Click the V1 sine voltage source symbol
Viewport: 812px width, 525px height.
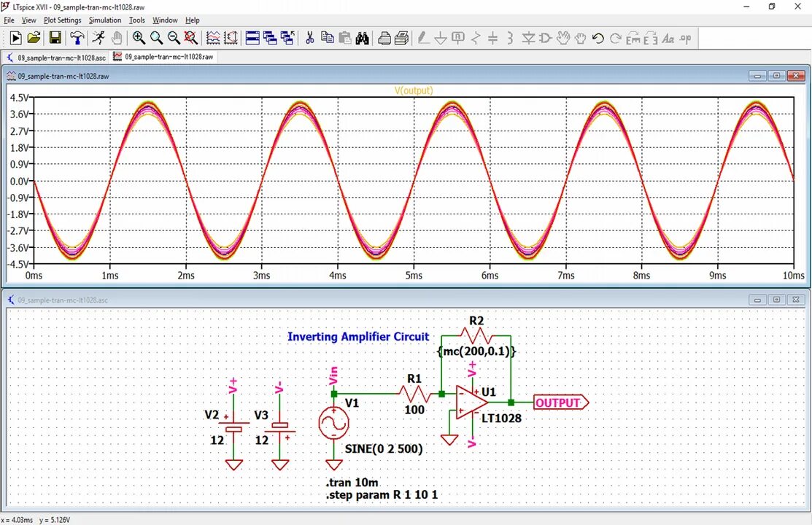[x=333, y=423]
